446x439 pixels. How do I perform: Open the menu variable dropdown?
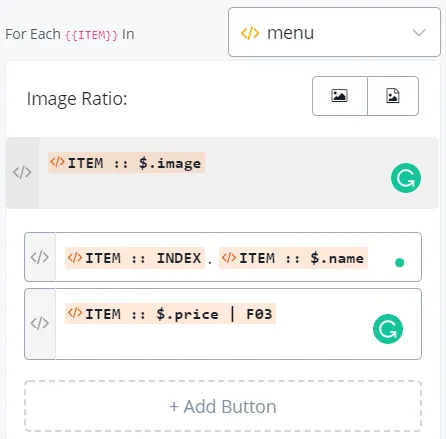pos(334,32)
